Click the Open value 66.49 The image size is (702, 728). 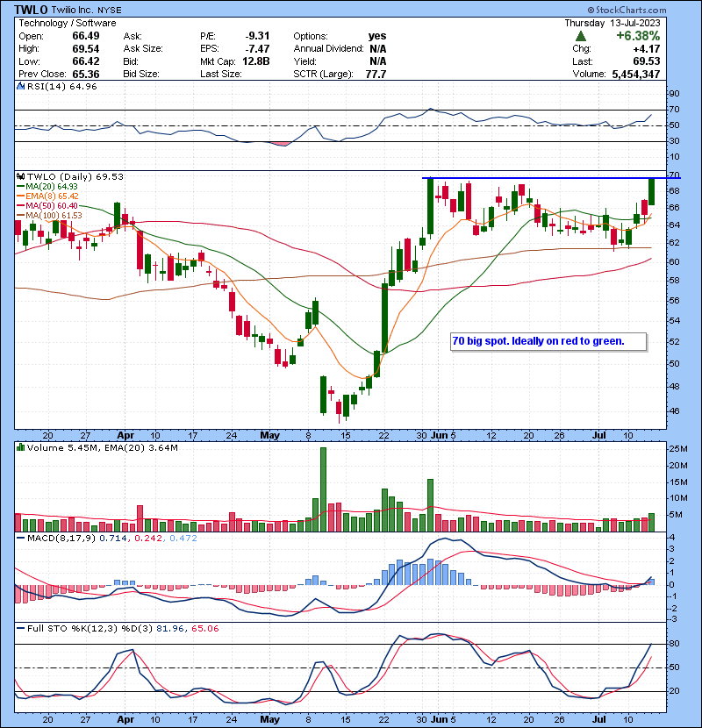tap(86, 36)
